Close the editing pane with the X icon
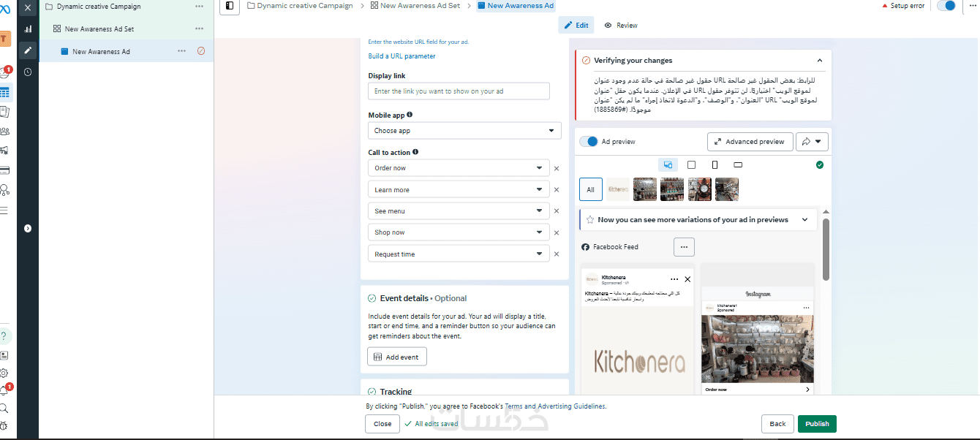Screen dimensions: 980x440 coord(28,7)
